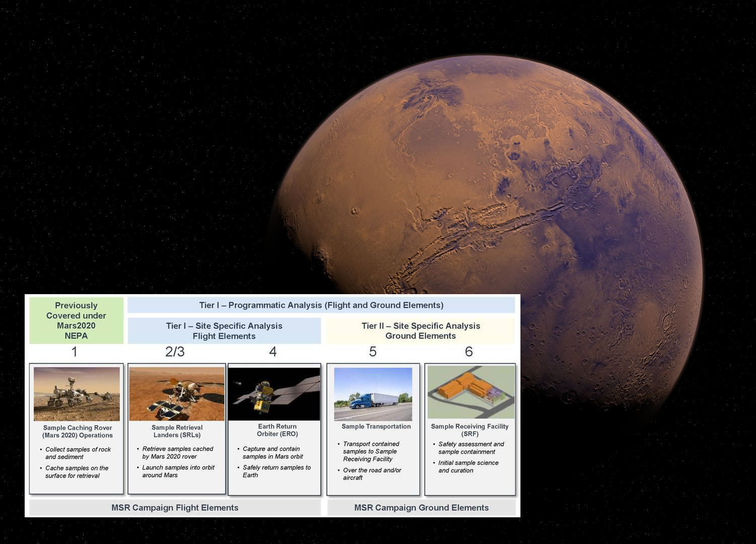Image resolution: width=756 pixels, height=544 pixels.
Task: Click the Earth Return Orbiter spacecraft image
Action: click(x=274, y=394)
